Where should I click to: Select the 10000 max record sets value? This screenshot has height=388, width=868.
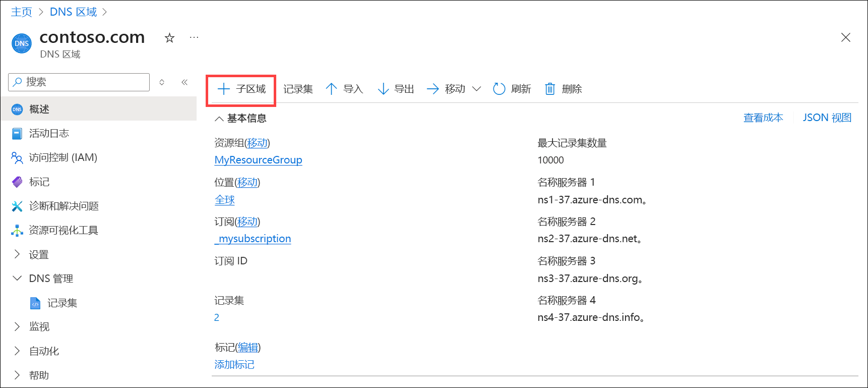(551, 160)
